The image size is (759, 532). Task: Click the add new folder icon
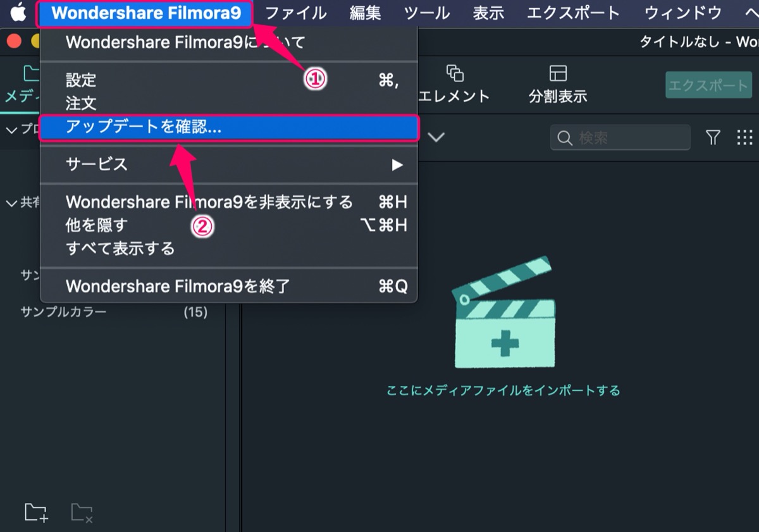36,512
